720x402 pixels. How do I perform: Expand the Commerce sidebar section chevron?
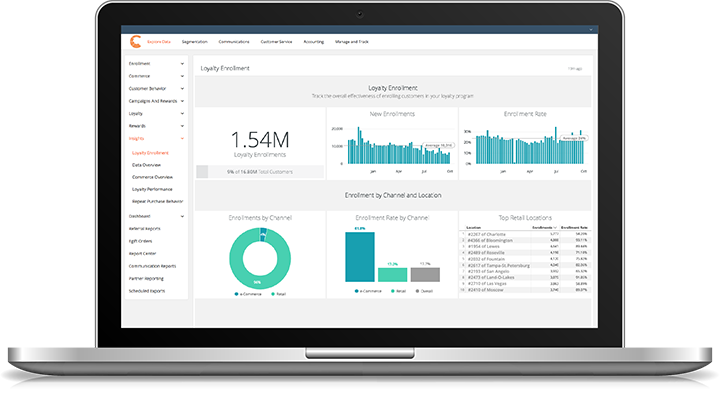182,76
